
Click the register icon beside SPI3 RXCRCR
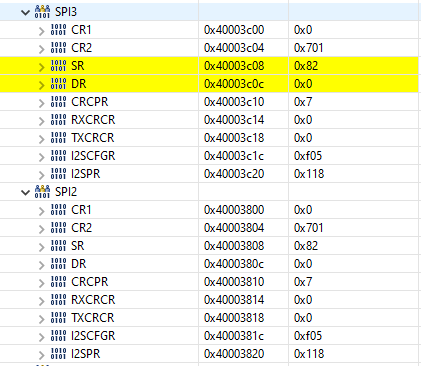[58, 120]
